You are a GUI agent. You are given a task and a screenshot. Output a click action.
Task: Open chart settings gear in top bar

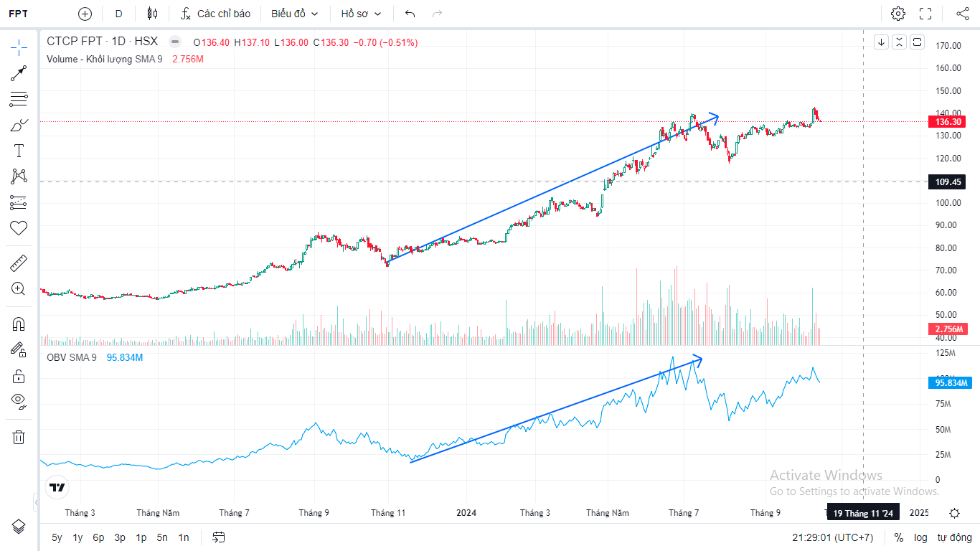[x=897, y=14]
